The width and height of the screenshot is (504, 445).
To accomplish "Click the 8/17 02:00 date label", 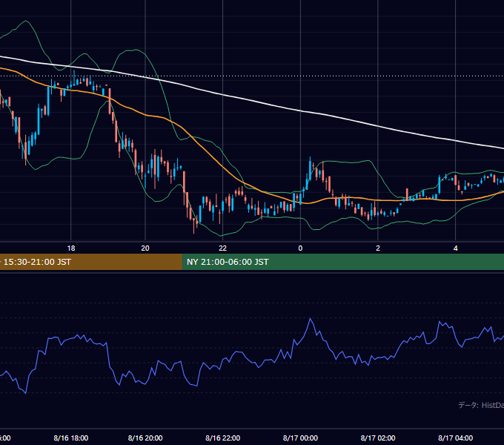I will (x=378, y=438).
